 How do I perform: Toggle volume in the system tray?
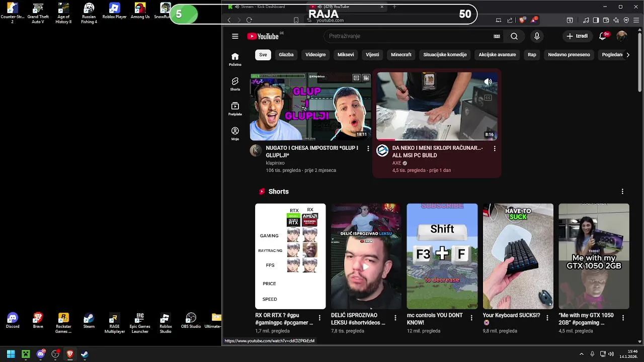(x=612, y=354)
